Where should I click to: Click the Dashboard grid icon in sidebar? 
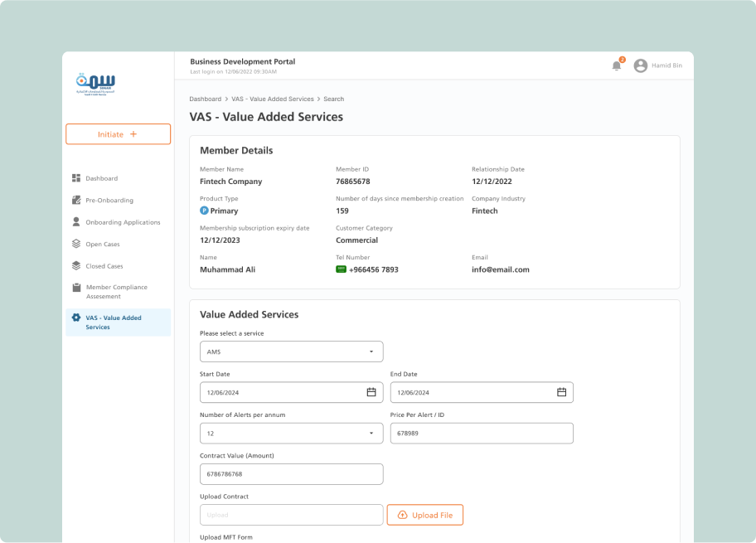(x=76, y=178)
